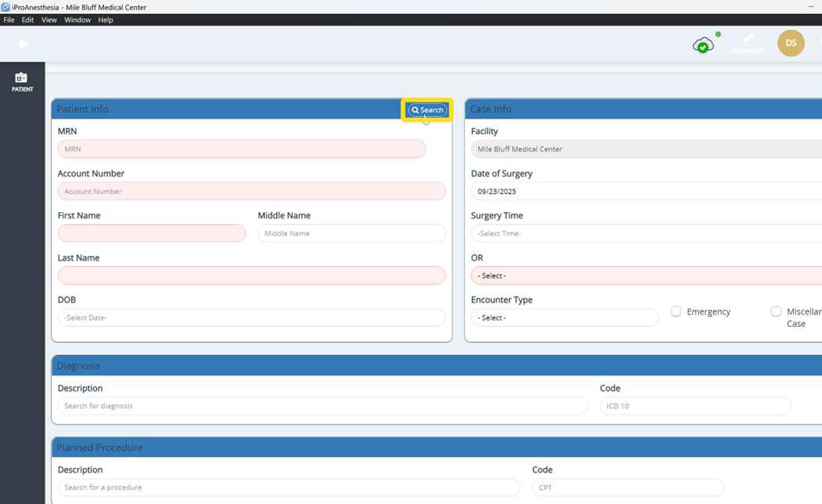The height and width of the screenshot is (504, 822).
Task: Expand the OR select dropdown
Action: point(645,275)
